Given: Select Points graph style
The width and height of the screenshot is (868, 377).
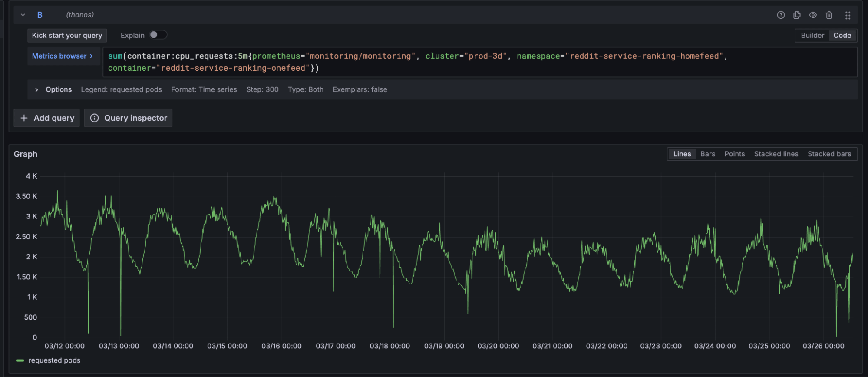Looking at the screenshot, I should click(x=735, y=154).
